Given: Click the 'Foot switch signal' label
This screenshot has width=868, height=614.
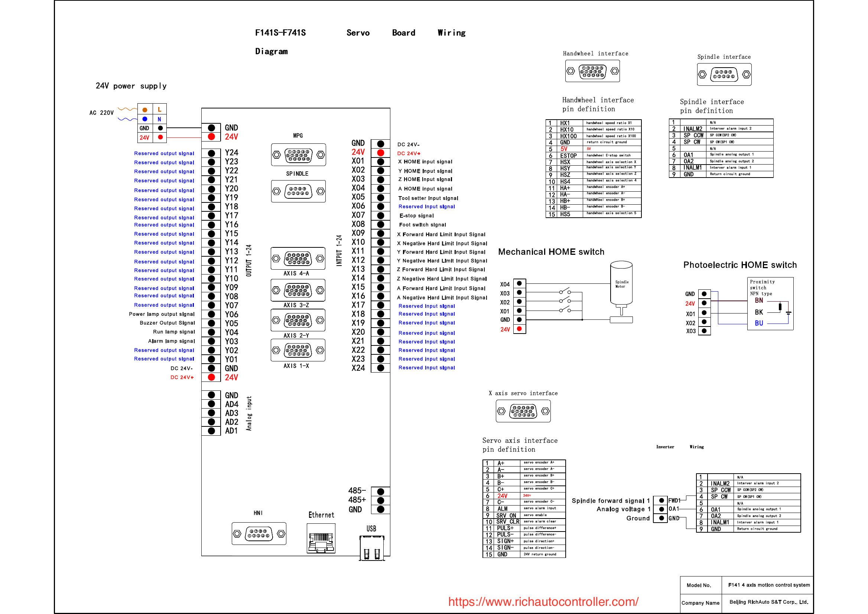Looking at the screenshot, I should tap(423, 225).
